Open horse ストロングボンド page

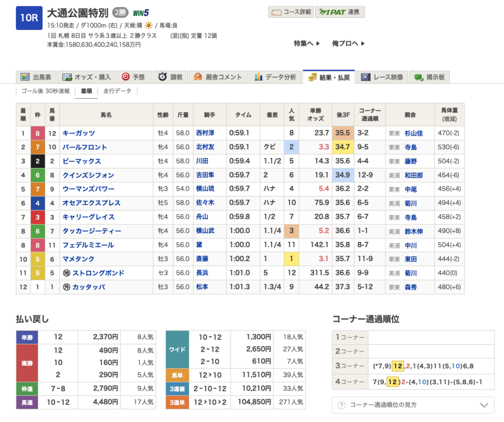98,273
